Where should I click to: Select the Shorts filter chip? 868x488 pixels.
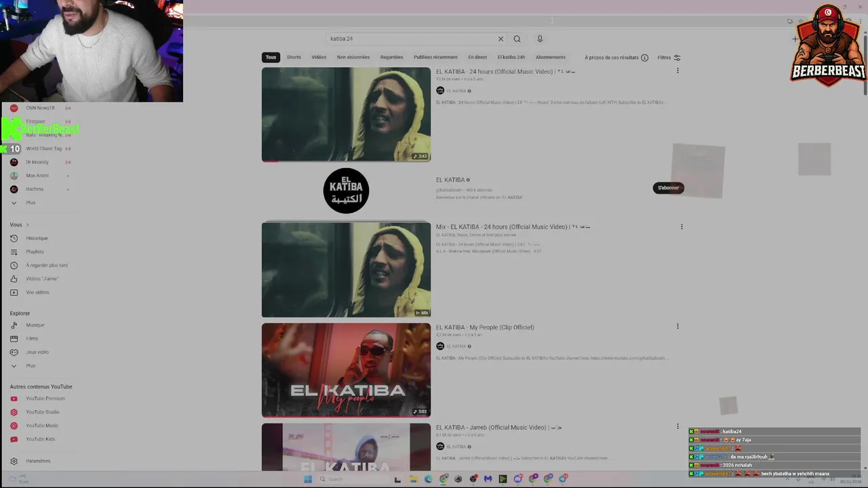tap(294, 58)
